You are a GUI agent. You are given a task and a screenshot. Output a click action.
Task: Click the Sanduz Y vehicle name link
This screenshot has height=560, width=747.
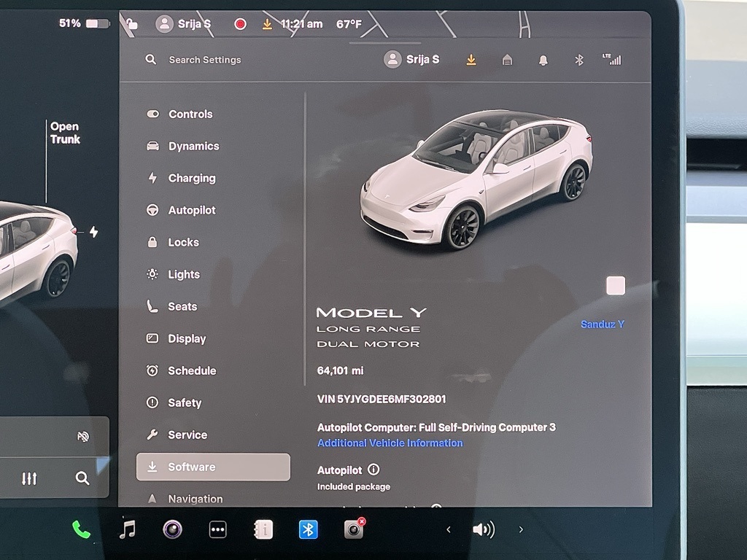(x=602, y=324)
